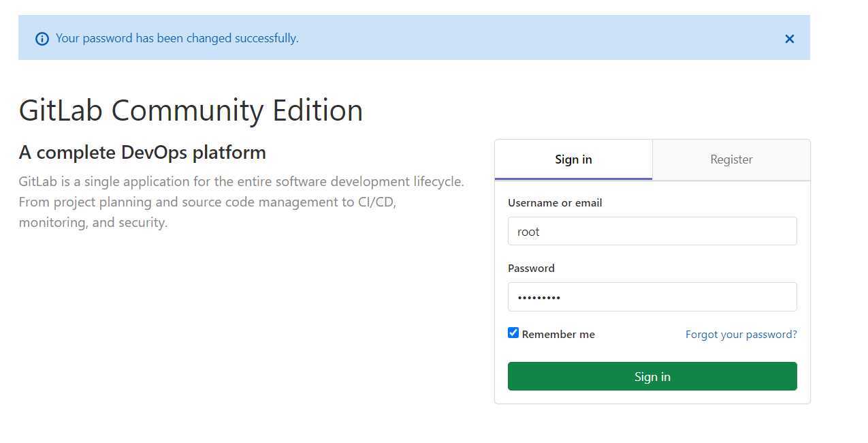Click the 'Your password has been changed successfully' message
868x443 pixels.
pos(177,38)
